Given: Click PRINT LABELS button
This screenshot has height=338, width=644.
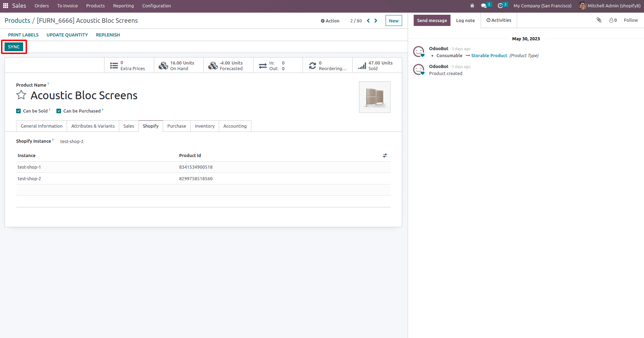Looking at the screenshot, I should (x=23, y=35).
